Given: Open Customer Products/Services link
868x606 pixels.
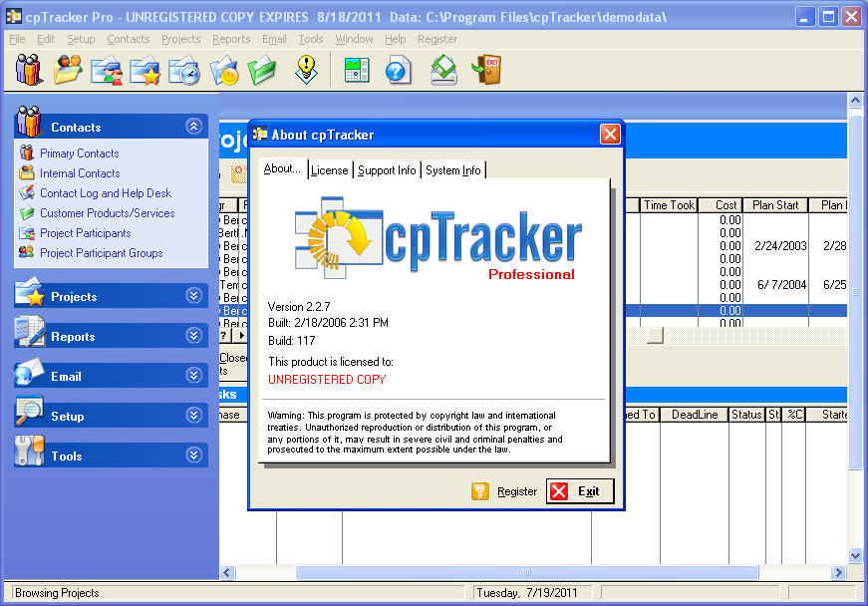Looking at the screenshot, I should pyautogui.click(x=108, y=213).
